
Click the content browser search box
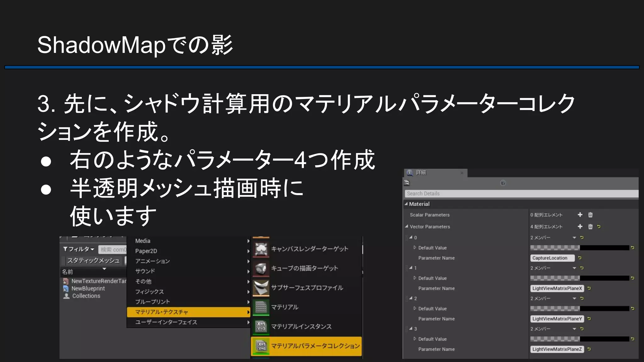click(112, 250)
